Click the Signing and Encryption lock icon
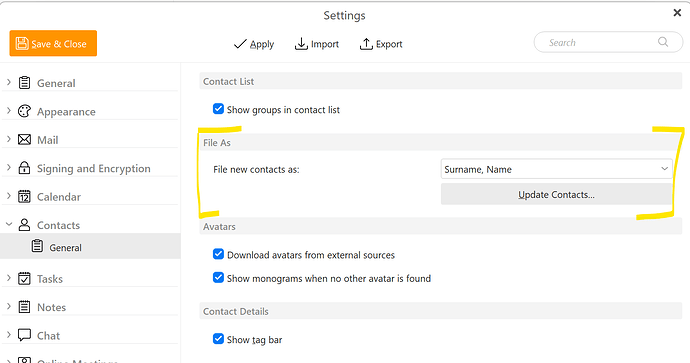 coord(24,168)
